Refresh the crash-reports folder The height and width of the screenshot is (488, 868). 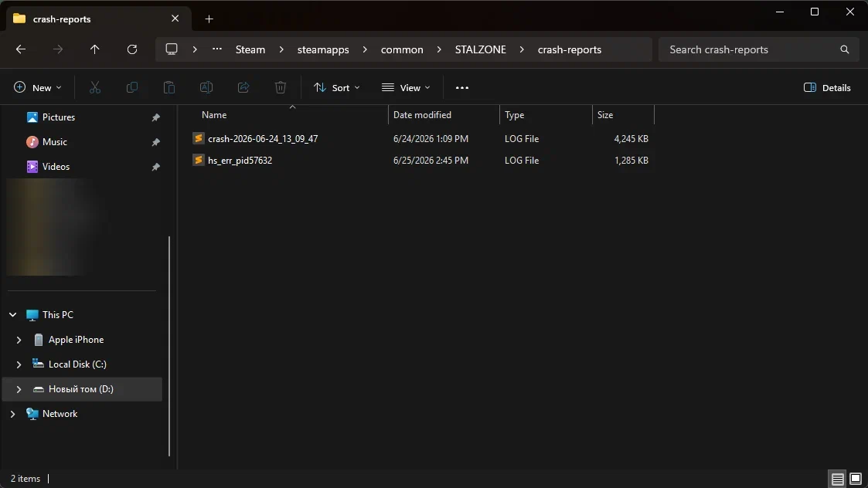[x=131, y=49]
